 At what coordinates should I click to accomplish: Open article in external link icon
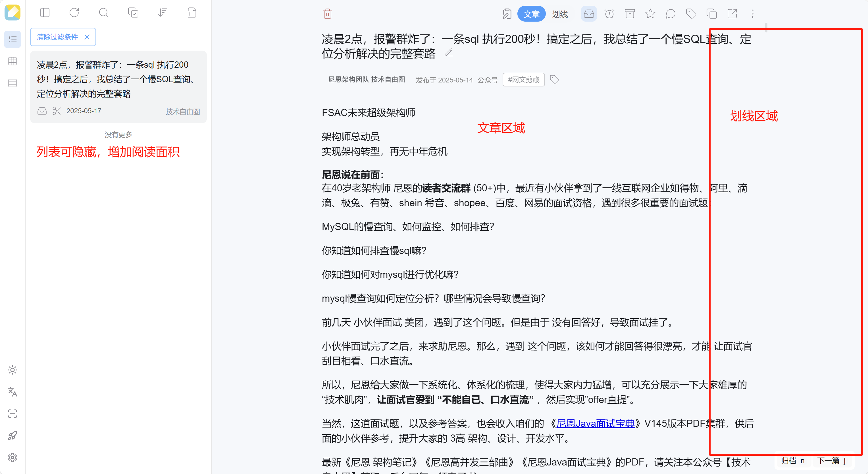(x=732, y=14)
